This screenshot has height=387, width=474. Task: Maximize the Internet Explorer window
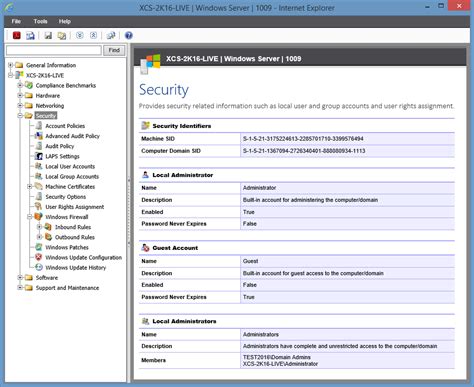pyautogui.click(x=441, y=6)
